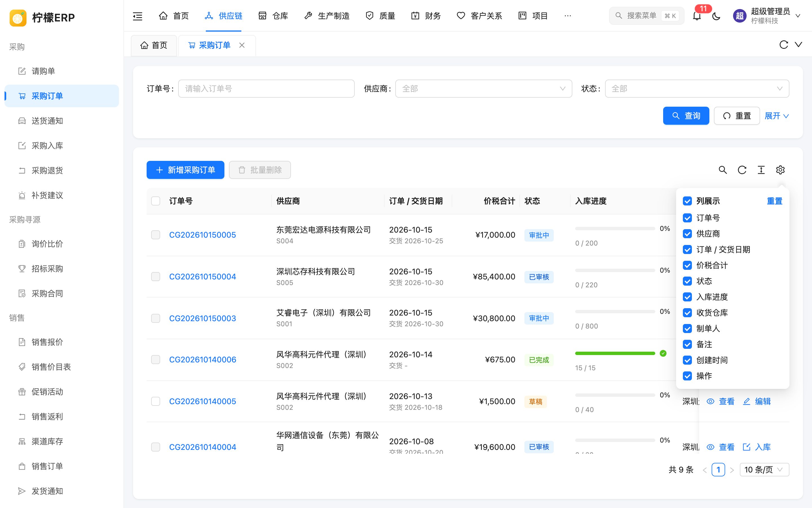Uncheck the 列展示 master checkbox
Screen dimensions: 812x508
[x=687, y=201]
